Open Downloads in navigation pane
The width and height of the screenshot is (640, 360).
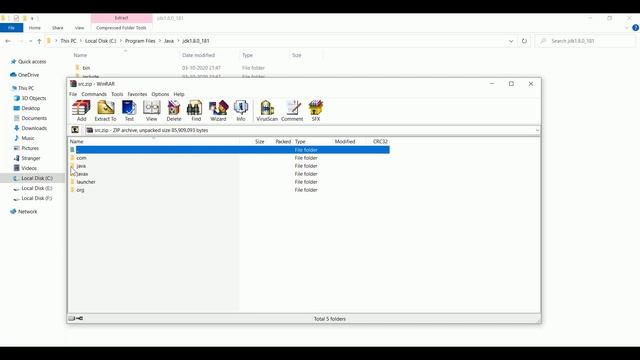point(34,128)
